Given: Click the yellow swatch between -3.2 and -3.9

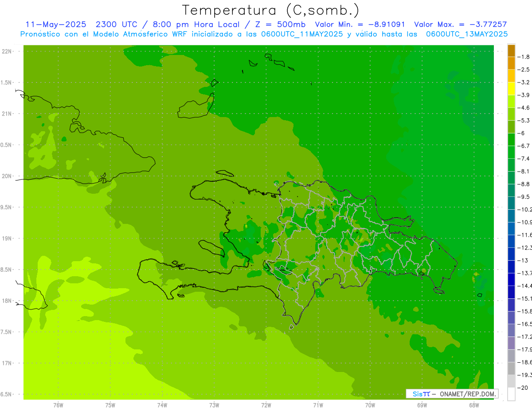Looking at the screenshot, I should pos(511,89).
